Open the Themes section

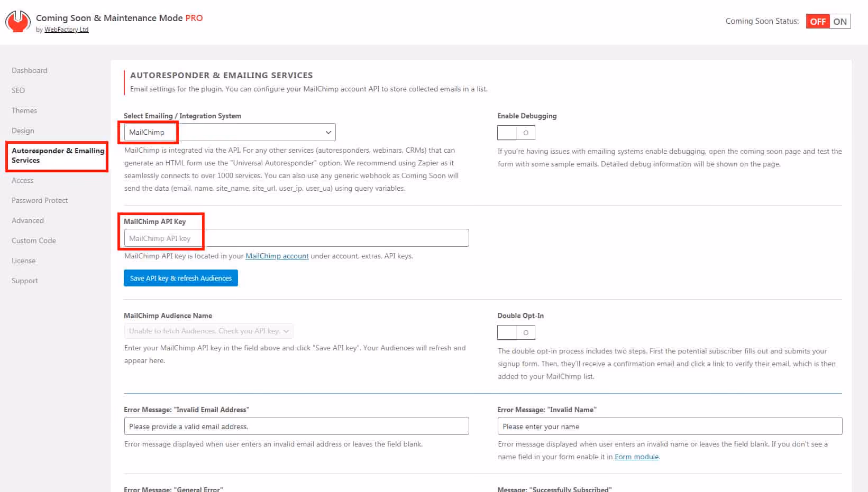[24, 110]
